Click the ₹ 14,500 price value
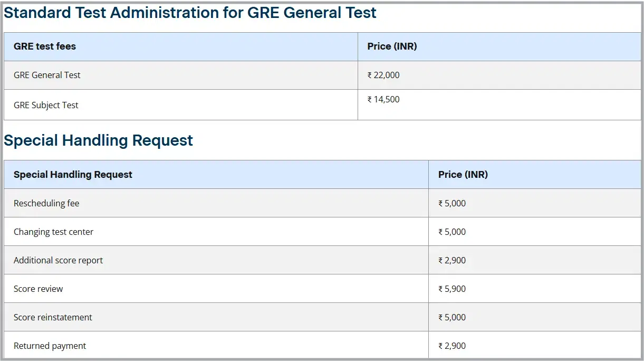644x361 pixels. click(x=382, y=99)
